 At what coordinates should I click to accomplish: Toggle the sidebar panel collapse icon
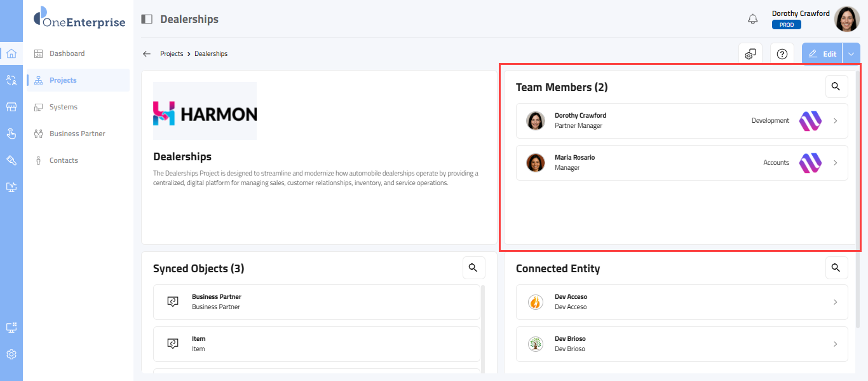(147, 19)
